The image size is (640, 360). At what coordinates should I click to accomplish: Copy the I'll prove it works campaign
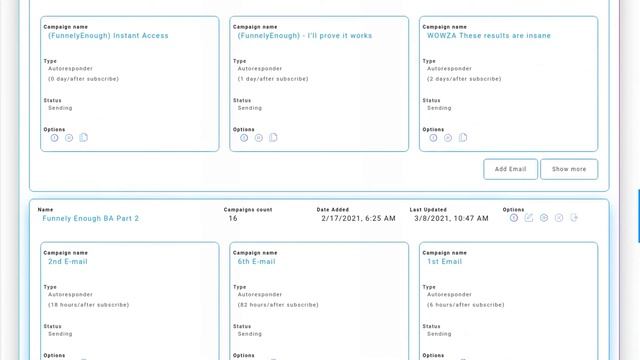coord(273,138)
